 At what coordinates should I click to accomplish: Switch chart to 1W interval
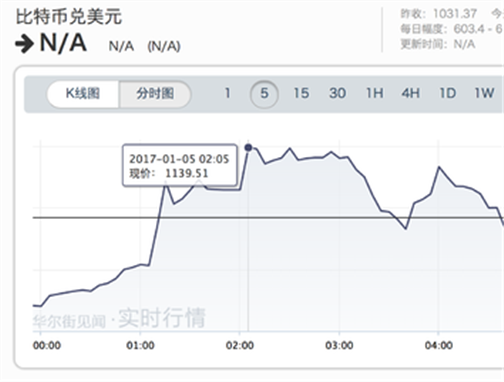click(484, 93)
